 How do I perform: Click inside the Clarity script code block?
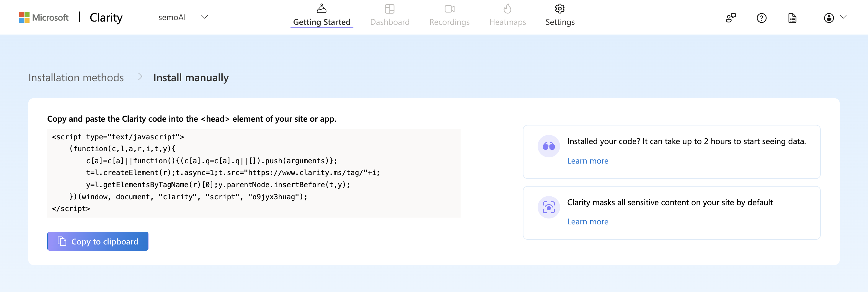coord(253,173)
